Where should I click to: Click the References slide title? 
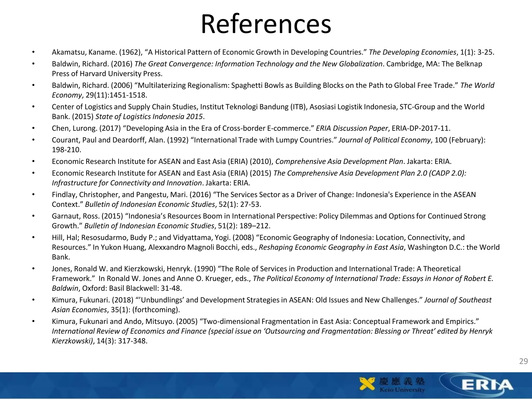(x=266, y=24)
